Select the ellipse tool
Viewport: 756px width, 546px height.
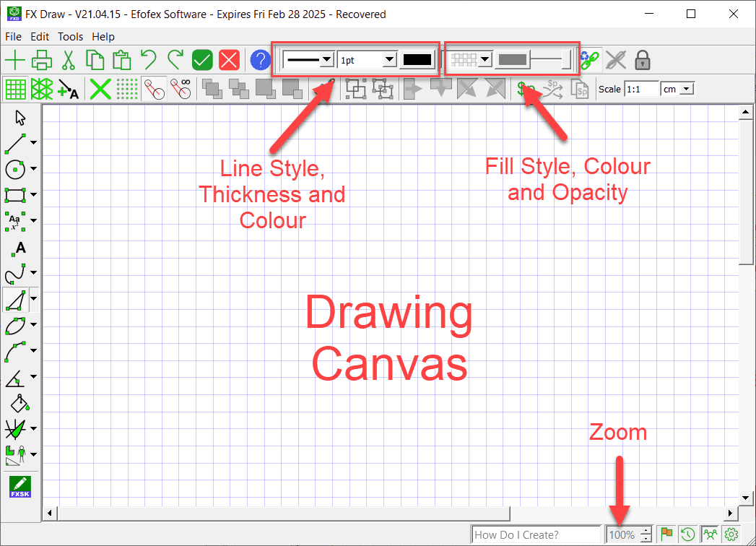[x=15, y=326]
